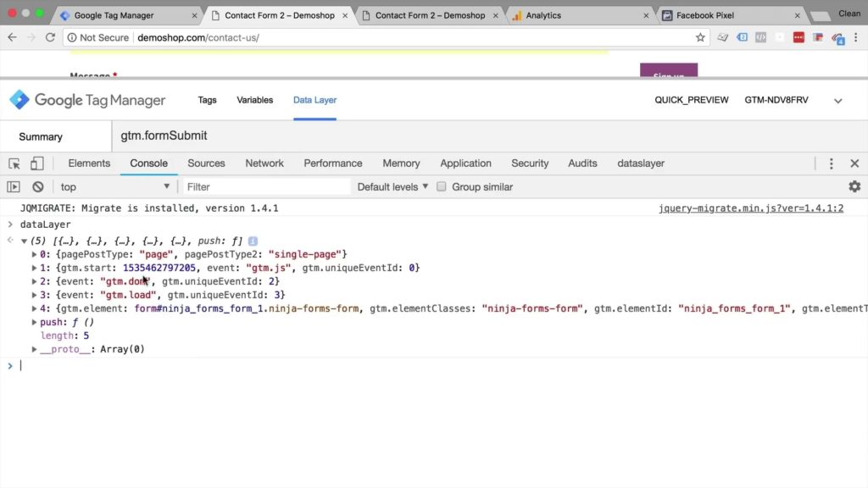
Task: Click the LastPass extension icon
Action: (798, 37)
